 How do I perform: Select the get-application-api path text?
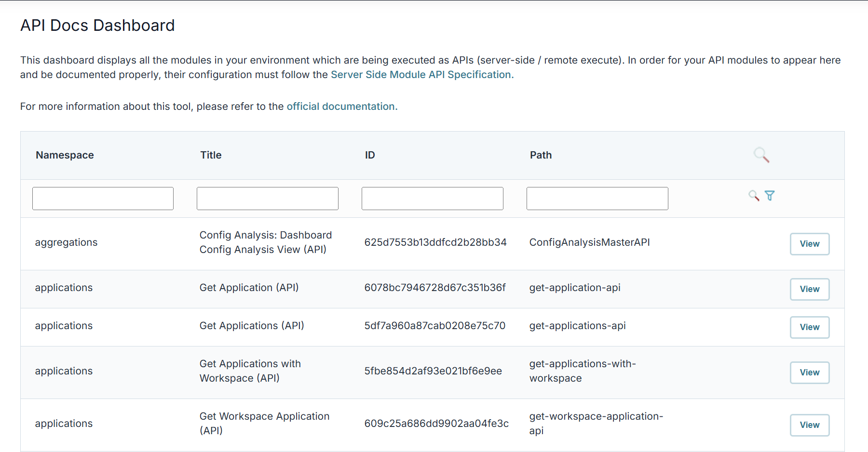575,288
